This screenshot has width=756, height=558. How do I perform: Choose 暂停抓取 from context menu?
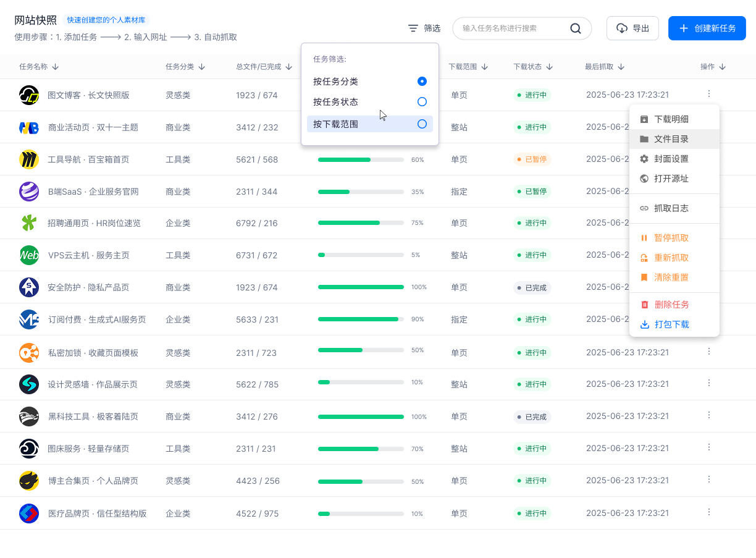674,238
